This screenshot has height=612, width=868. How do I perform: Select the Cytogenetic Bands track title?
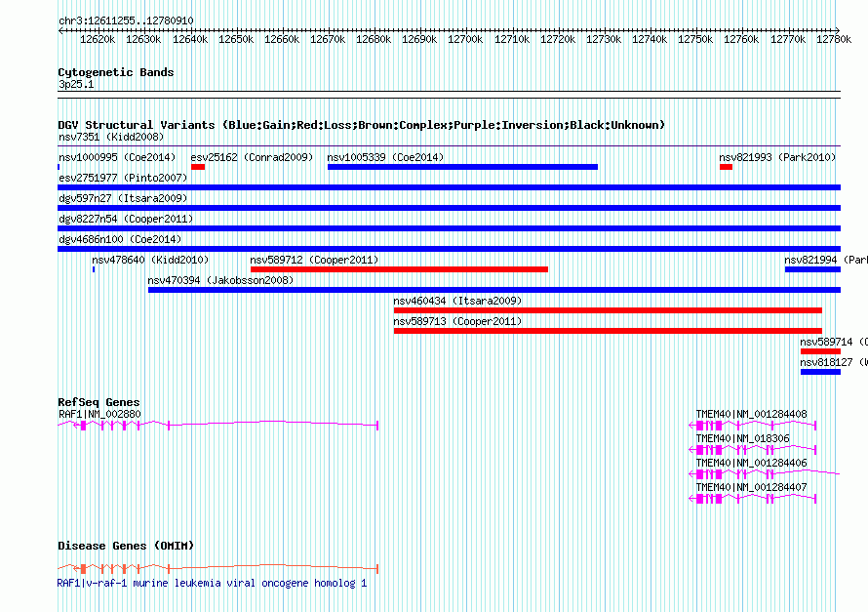point(115,72)
